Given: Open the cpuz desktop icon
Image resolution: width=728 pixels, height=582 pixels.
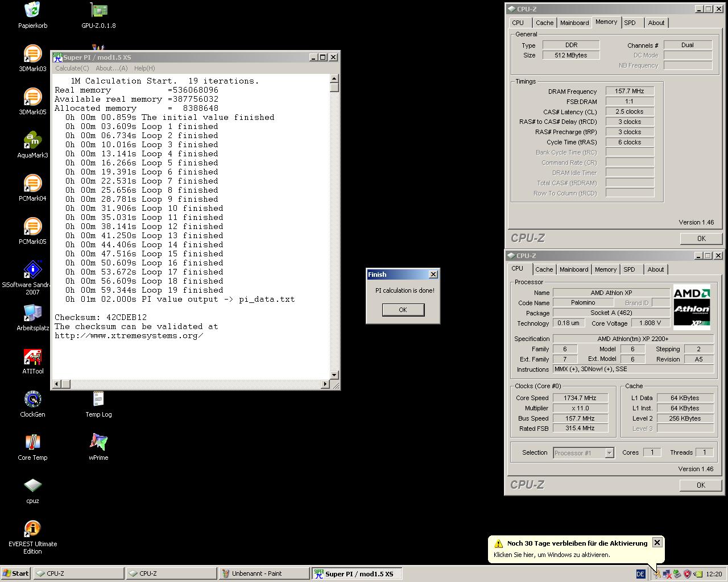Looking at the screenshot, I should coord(32,486).
